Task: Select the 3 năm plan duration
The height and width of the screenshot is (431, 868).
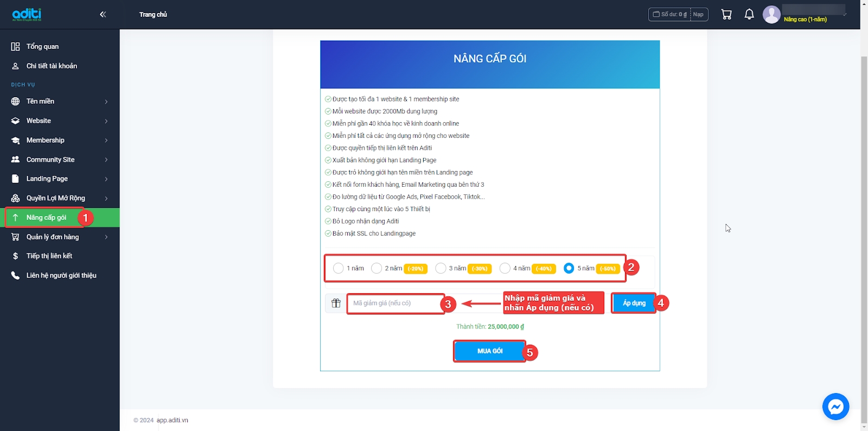Action: pos(441,268)
